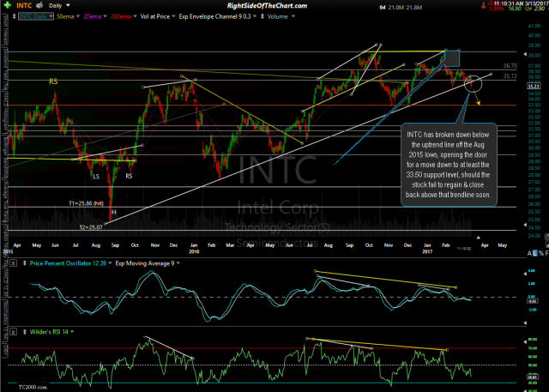The height and width of the screenshot is (392, 549).
Task: Click the PPO pane upper scale arrow
Action: 524,274
